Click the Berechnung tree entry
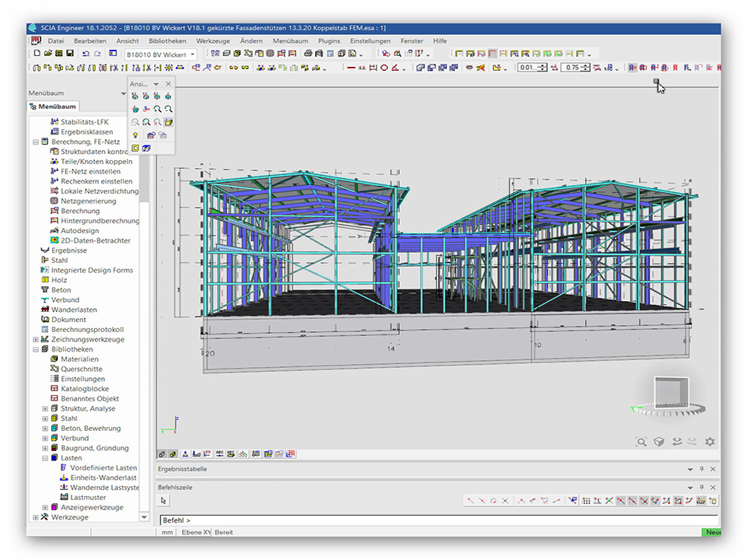This screenshot has height=560, width=747. tap(80, 211)
